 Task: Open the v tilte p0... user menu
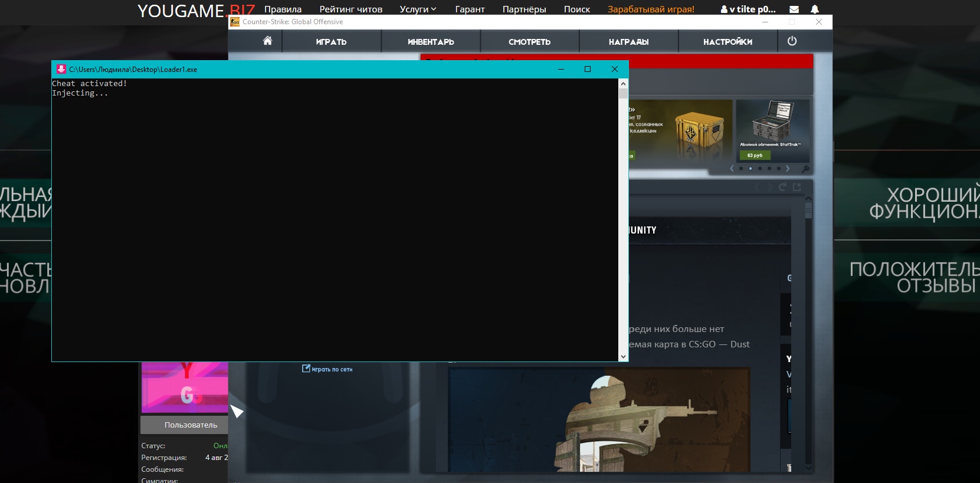click(x=748, y=9)
